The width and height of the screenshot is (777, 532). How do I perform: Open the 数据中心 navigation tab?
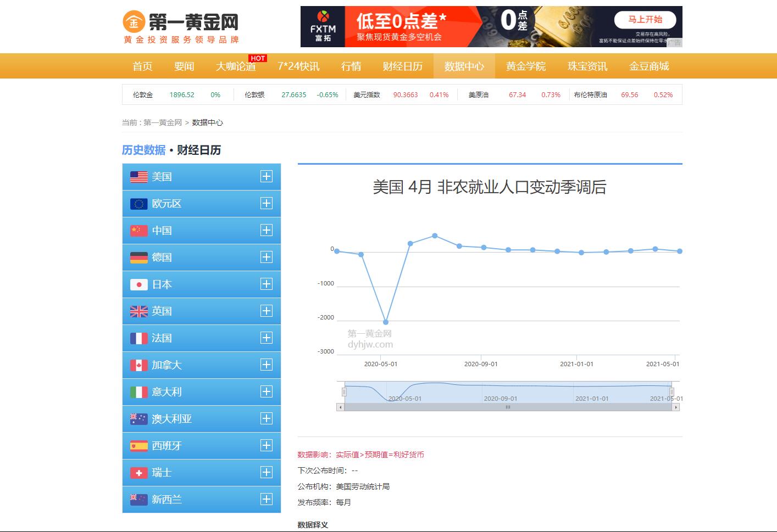pyautogui.click(x=464, y=66)
